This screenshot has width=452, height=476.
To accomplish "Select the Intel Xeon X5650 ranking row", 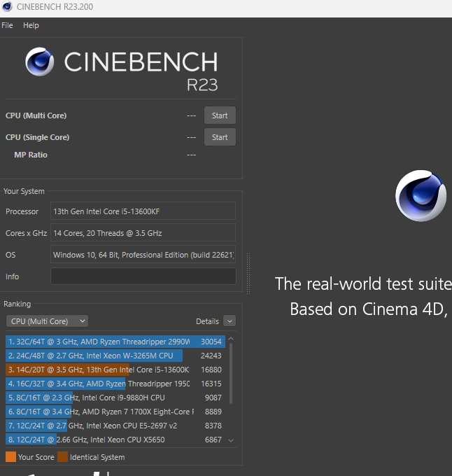I will point(115,440).
